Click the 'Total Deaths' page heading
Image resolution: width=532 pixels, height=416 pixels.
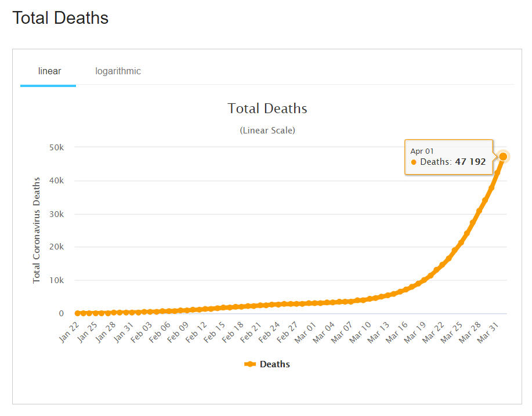tap(60, 18)
